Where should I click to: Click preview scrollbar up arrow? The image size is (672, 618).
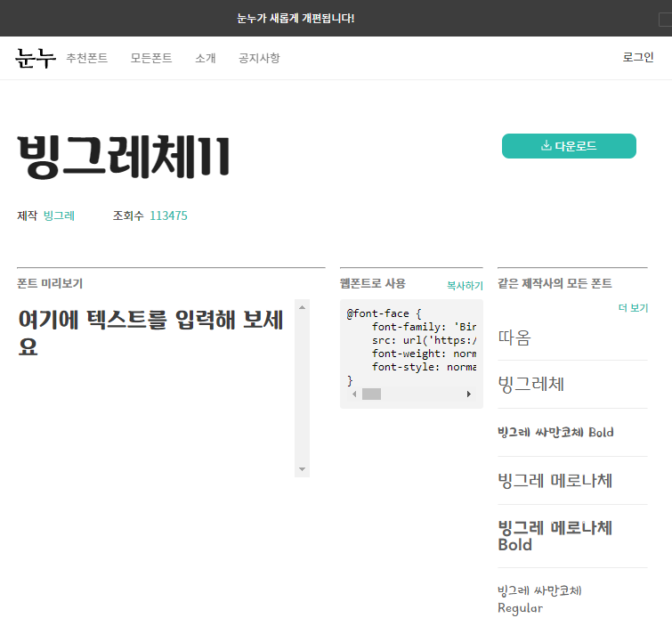click(302, 307)
